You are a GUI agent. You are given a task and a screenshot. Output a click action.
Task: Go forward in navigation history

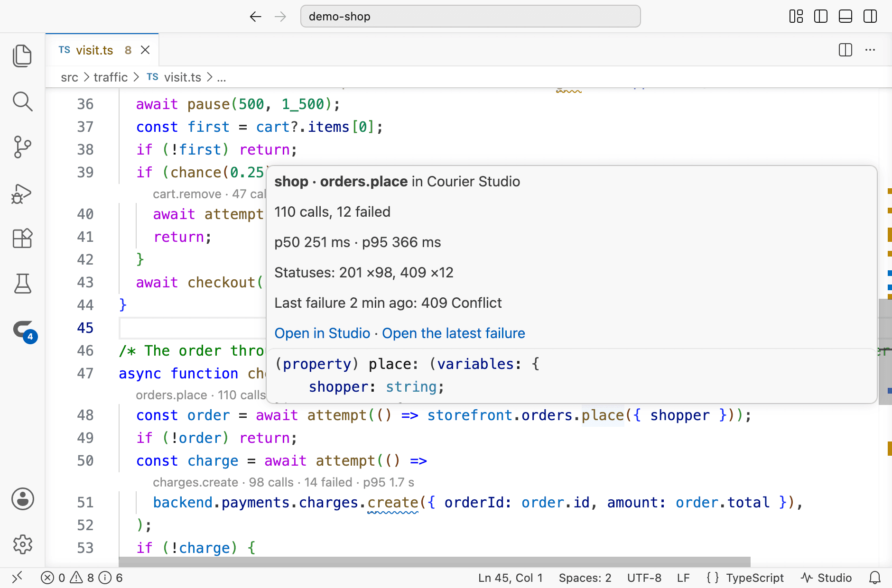point(280,17)
